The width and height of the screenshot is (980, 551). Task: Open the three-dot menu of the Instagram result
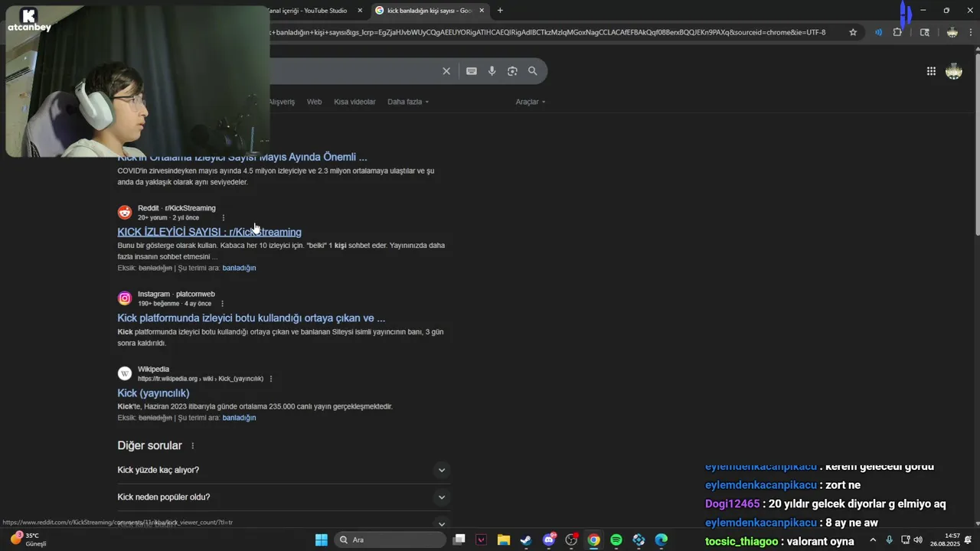click(223, 304)
